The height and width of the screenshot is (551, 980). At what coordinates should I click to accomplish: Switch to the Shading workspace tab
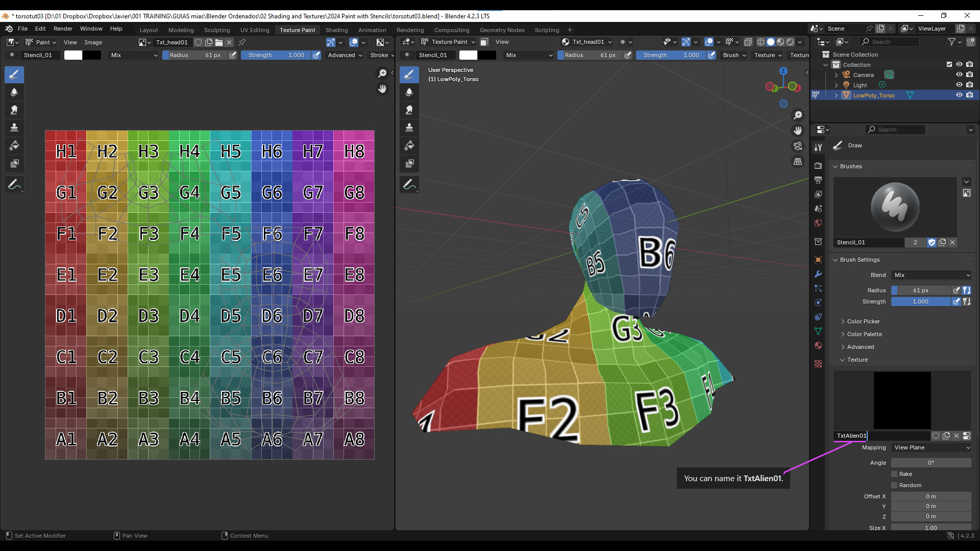click(x=336, y=30)
